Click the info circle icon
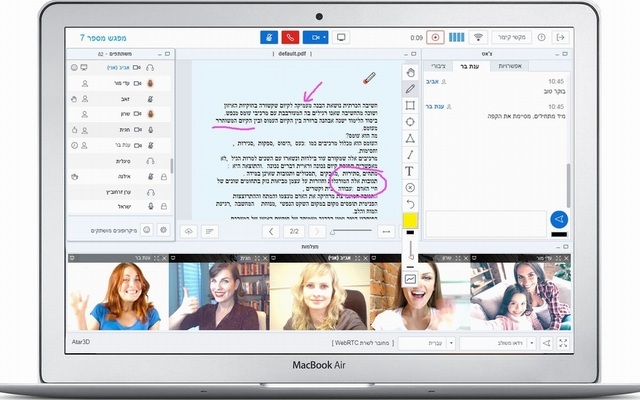Viewport: 640px width, 400px height. [541, 38]
